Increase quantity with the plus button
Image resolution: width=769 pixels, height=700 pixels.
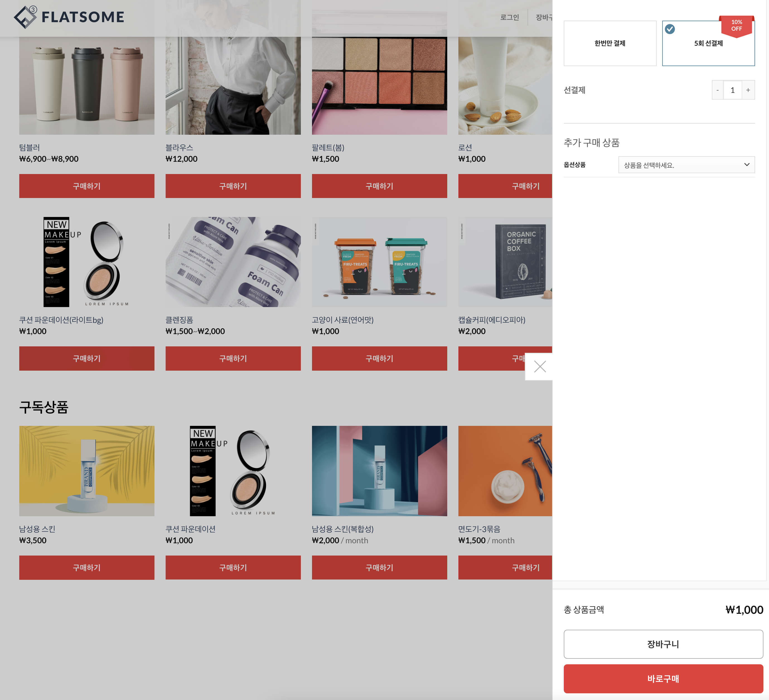pos(748,90)
